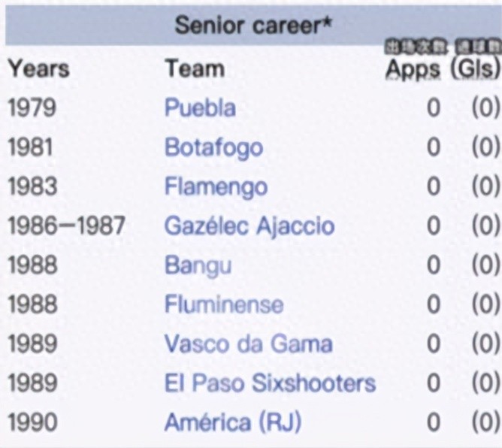This screenshot has width=502, height=448.
Task: Click the Senior career header bar
Action: pos(251,26)
